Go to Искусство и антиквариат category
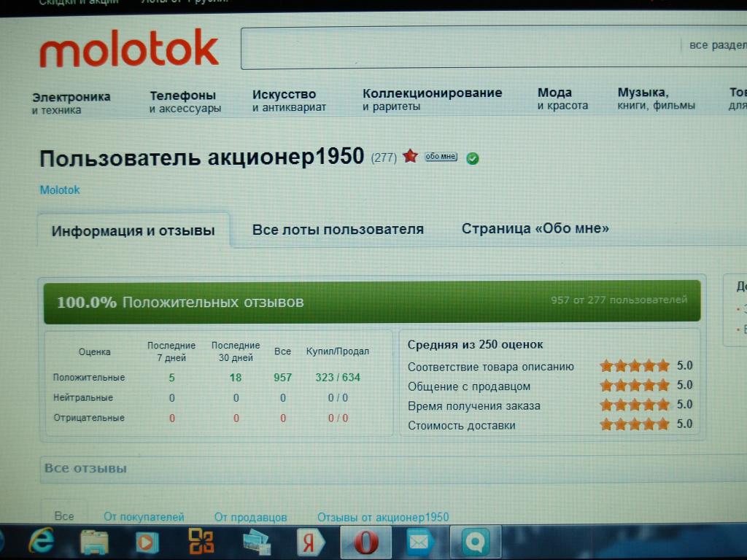This screenshot has width=747, height=560. coord(289,101)
